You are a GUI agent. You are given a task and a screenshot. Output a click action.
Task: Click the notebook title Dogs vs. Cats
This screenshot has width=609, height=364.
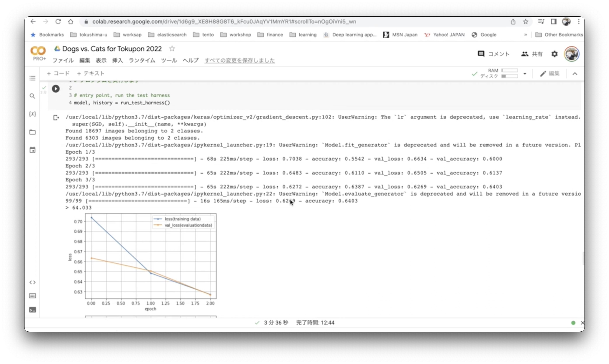(x=112, y=49)
